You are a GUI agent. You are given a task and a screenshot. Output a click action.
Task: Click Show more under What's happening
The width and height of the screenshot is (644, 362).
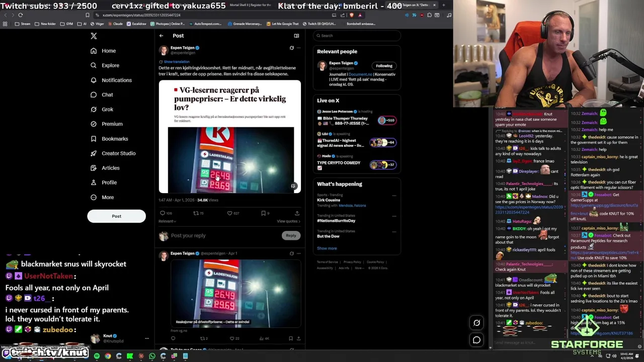pos(327,248)
